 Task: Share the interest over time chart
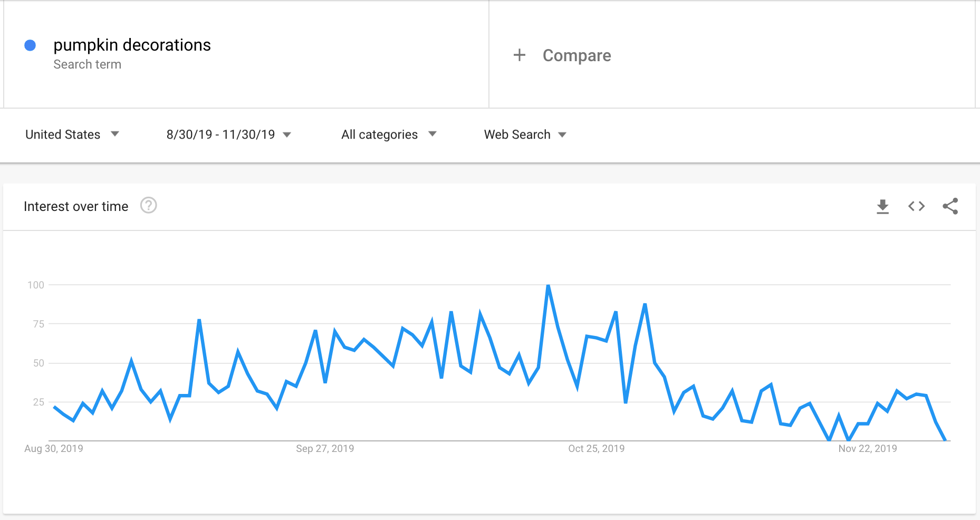tap(950, 206)
